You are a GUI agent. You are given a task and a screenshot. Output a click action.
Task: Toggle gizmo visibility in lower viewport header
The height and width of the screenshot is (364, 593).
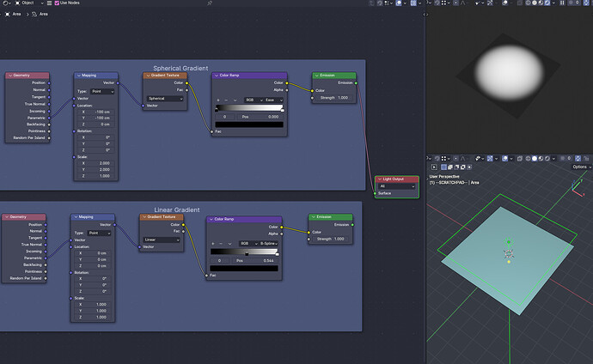click(490, 159)
